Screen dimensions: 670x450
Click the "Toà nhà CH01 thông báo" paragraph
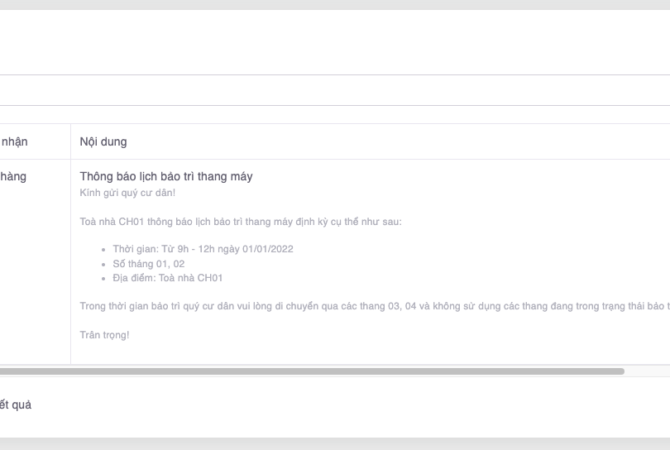(240, 221)
